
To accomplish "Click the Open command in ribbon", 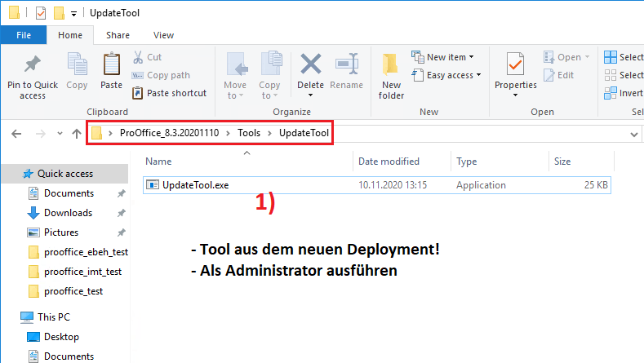I will [566, 57].
